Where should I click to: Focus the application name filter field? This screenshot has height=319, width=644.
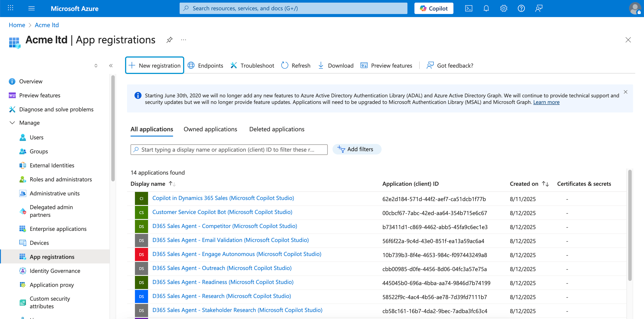pos(229,150)
